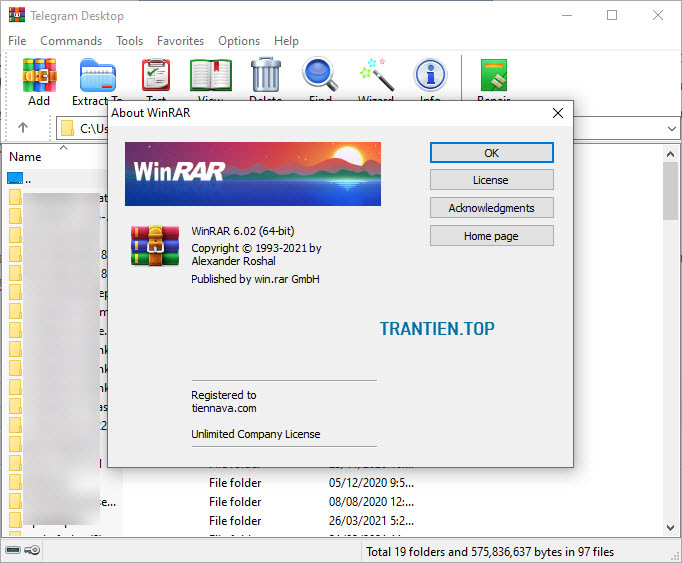682x563 pixels.
Task: Click the WinRAR banner image
Action: coord(253,174)
